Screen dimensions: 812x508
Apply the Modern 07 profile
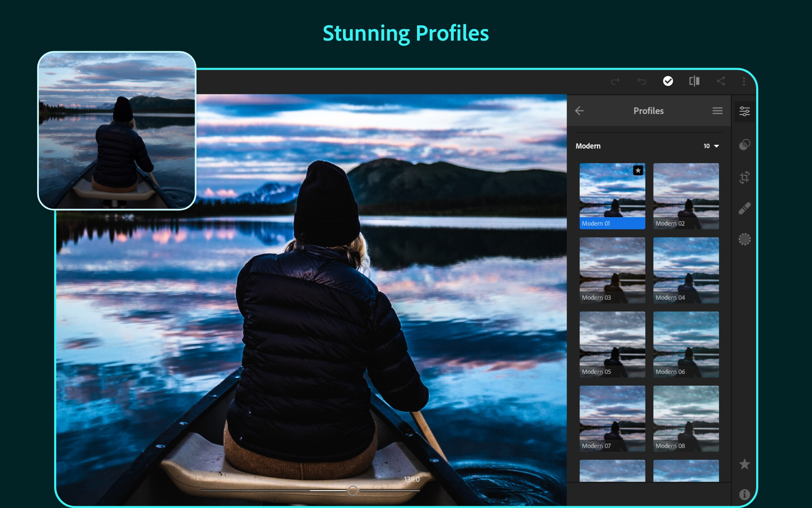pyautogui.click(x=612, y=418)
